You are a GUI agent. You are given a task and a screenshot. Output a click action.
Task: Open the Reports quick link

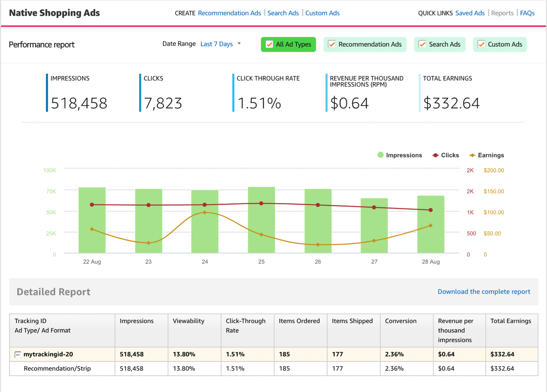pos(502,13)
